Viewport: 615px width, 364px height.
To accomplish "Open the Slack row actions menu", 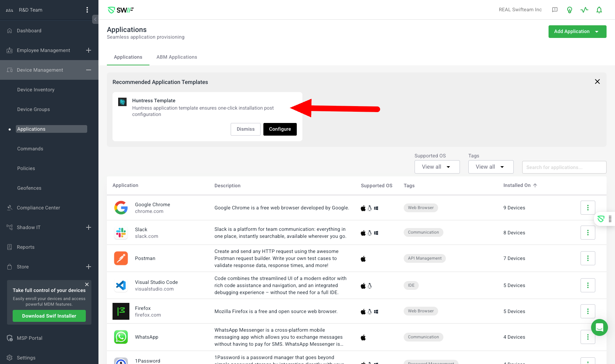I will click(588, 233).
